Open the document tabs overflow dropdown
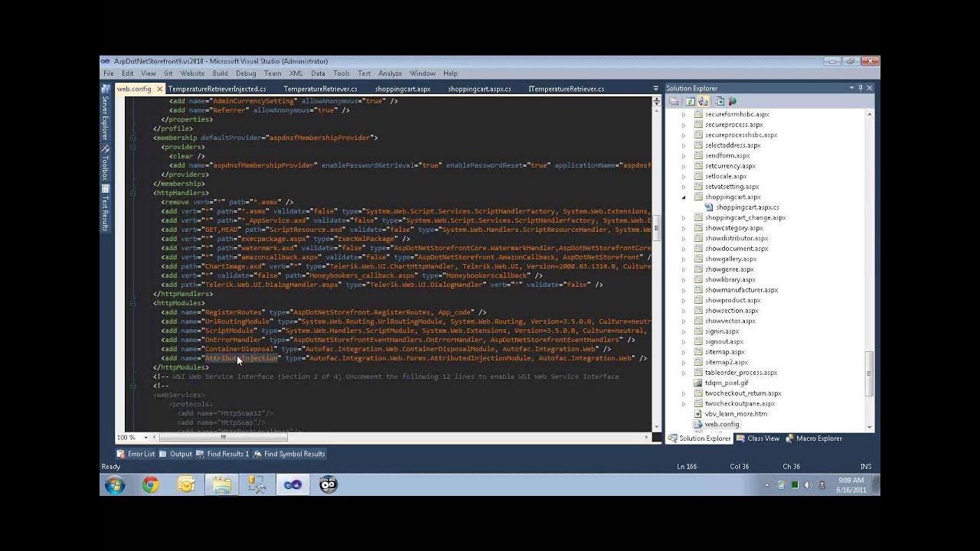 (x=656, y=89)
